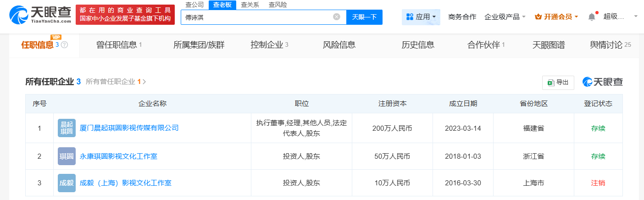This screenshot has width=644, height=200.
Task: Click the 导出 export button
Action: tap(558, 83)
